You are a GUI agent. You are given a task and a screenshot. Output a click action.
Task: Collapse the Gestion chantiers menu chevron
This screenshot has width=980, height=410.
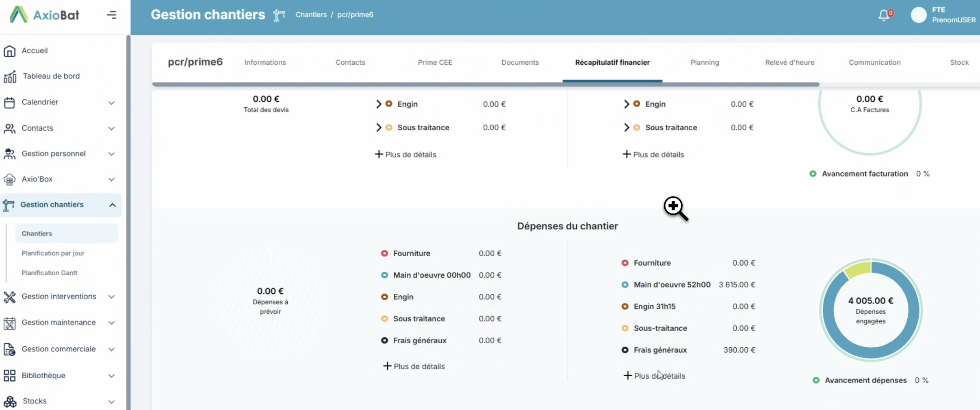coord(113,205)
